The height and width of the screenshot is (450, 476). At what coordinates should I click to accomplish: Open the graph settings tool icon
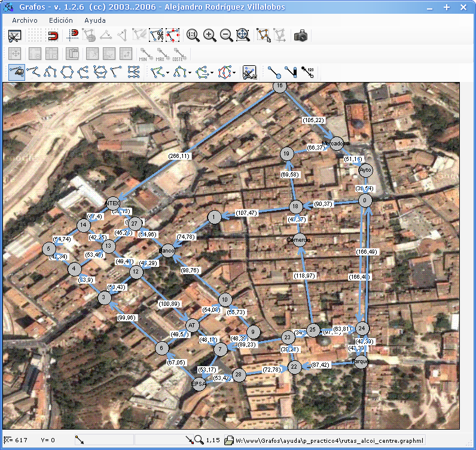pos(15,36)
